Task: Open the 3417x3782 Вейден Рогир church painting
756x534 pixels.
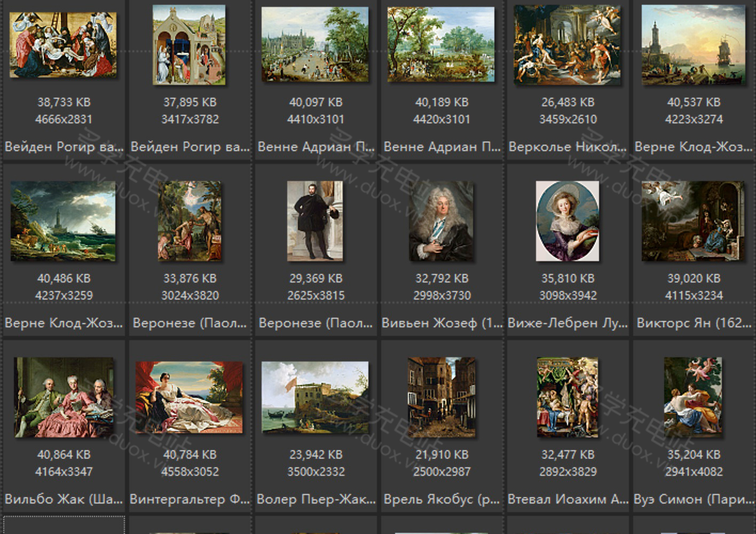Action: pos(189,45)
